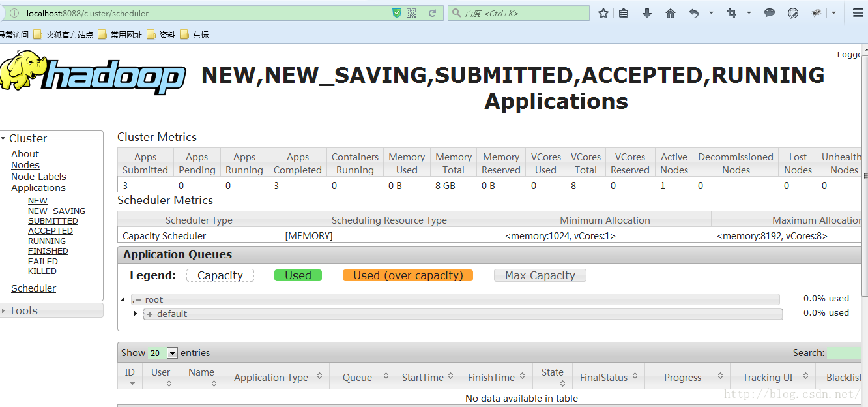
Task: Expand the default queue triangle
Action: [136, 314]
